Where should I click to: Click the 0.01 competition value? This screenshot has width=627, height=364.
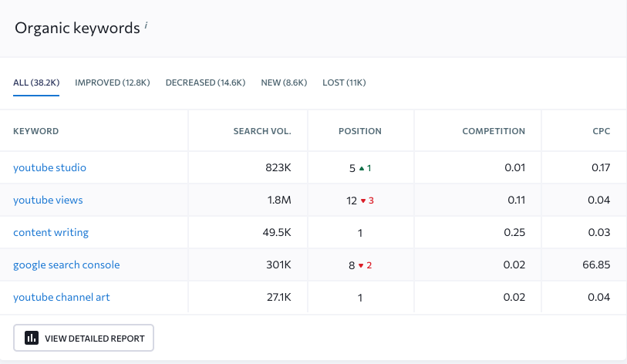tap(514, 167)
